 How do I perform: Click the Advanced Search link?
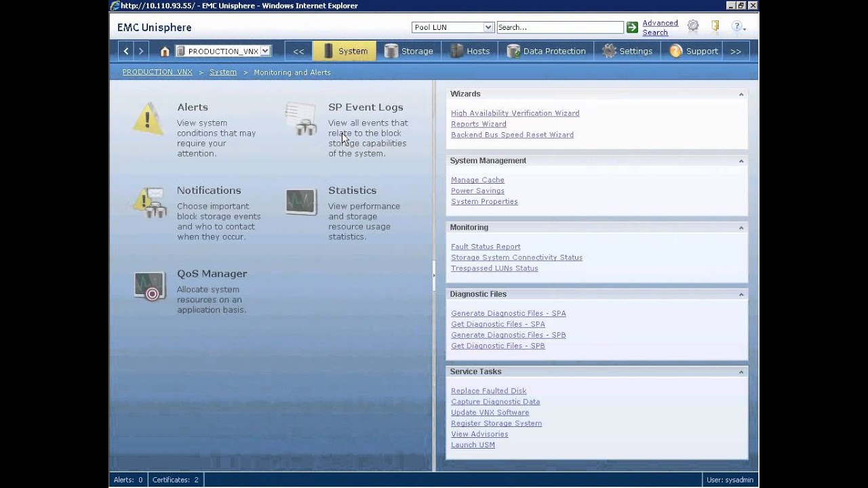pos(660,28)
